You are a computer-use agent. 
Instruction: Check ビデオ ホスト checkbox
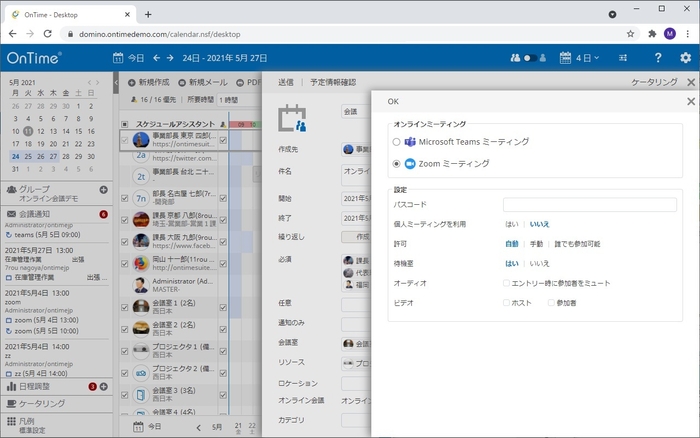(x=506, y=303)
